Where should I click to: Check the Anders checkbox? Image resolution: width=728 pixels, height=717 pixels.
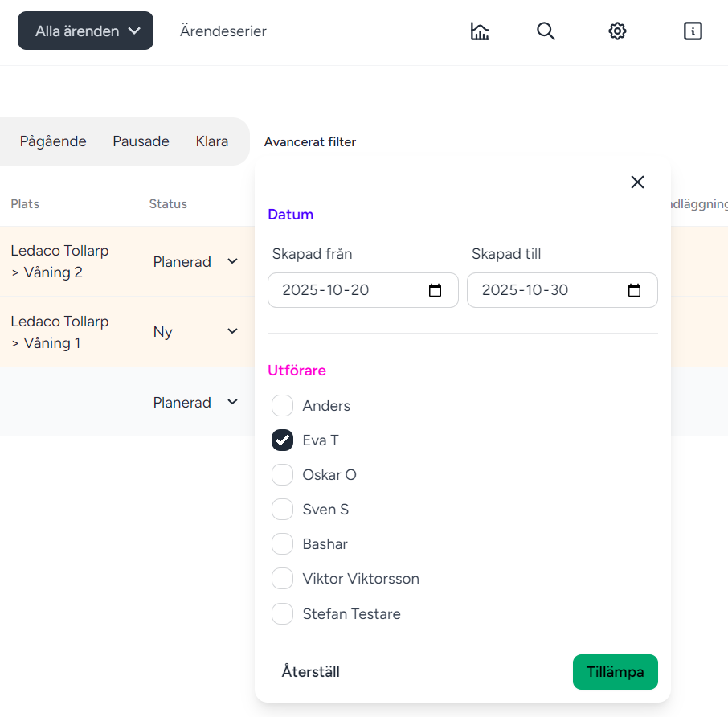[x=282, y=406]
